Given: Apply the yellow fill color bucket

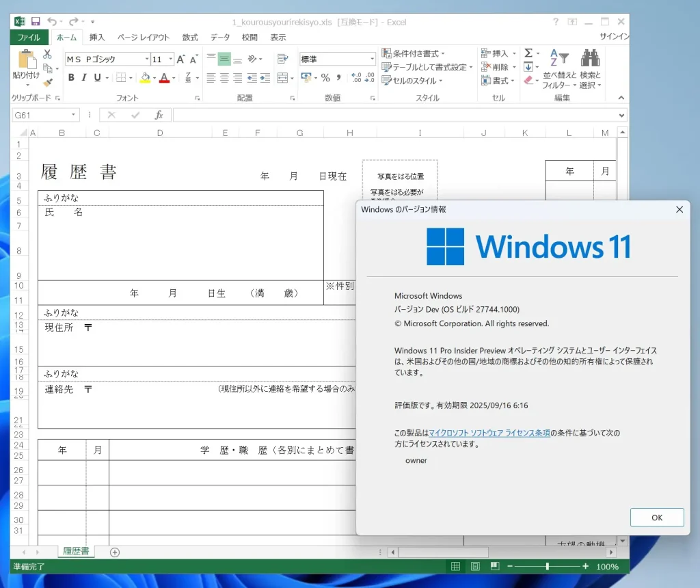Looking at the screenshot, I should [x=145, y=78].
